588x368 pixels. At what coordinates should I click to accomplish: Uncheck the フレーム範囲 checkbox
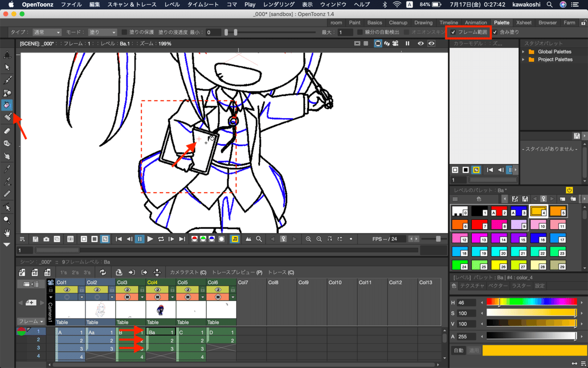[453, 32]
